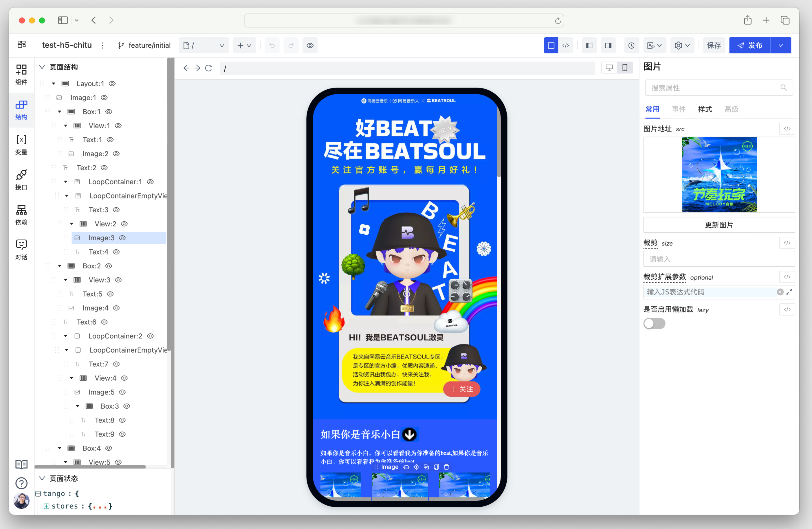This screenshot has width=812, height=529.
Task: Click the app grid icon top-left
Action: [x=21, y=45]
